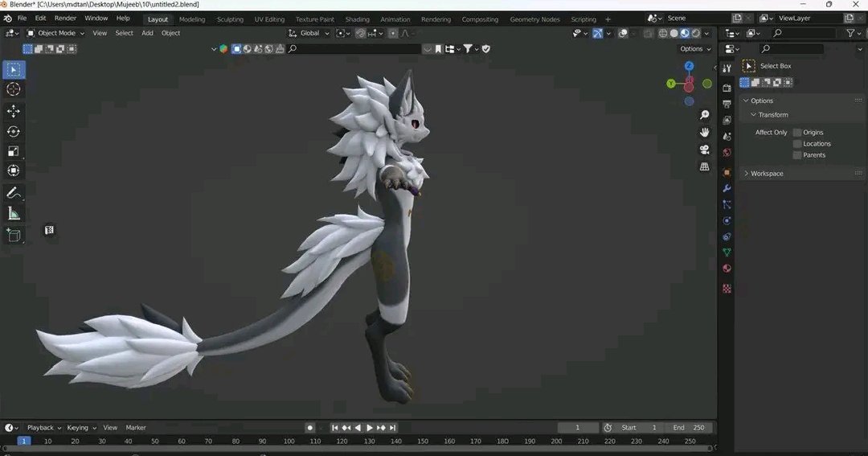Viewport: 868px width, 456px height.
Task: Open the Global transform orientation dropdown
Action: point(309,33)
